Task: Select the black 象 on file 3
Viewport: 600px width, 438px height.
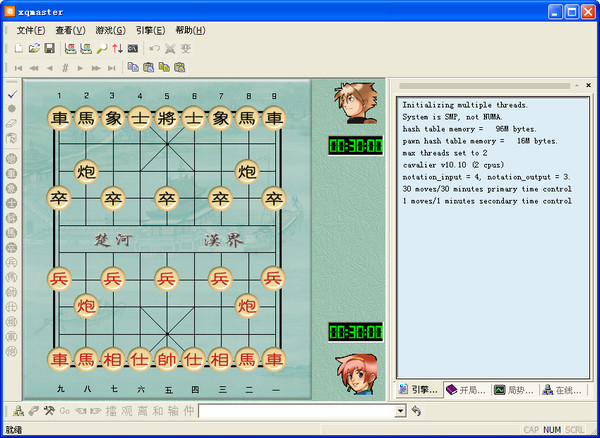Action: pos(113,118)
